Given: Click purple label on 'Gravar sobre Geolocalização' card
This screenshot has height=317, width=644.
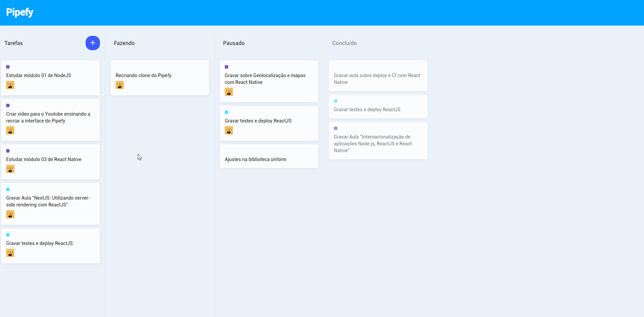Looking at the screenshot, I should (x=226, y=67).
